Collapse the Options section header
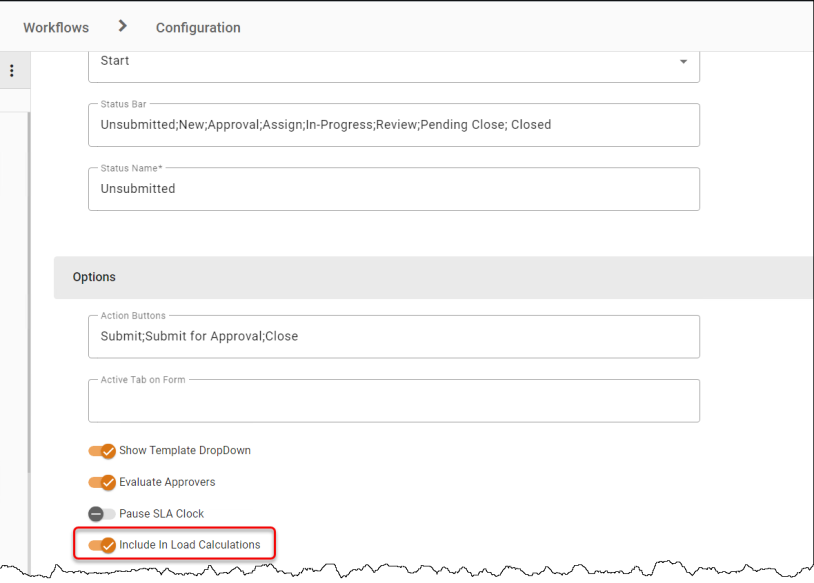This screenshot has height=583, width=814. coord(433,277)
